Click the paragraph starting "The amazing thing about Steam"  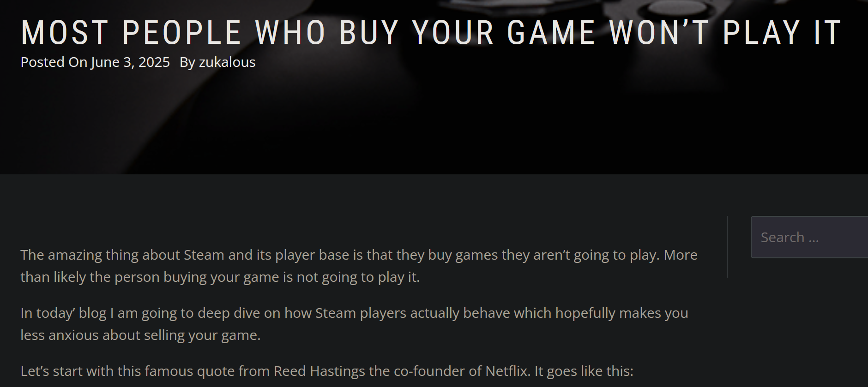[358, 255]
